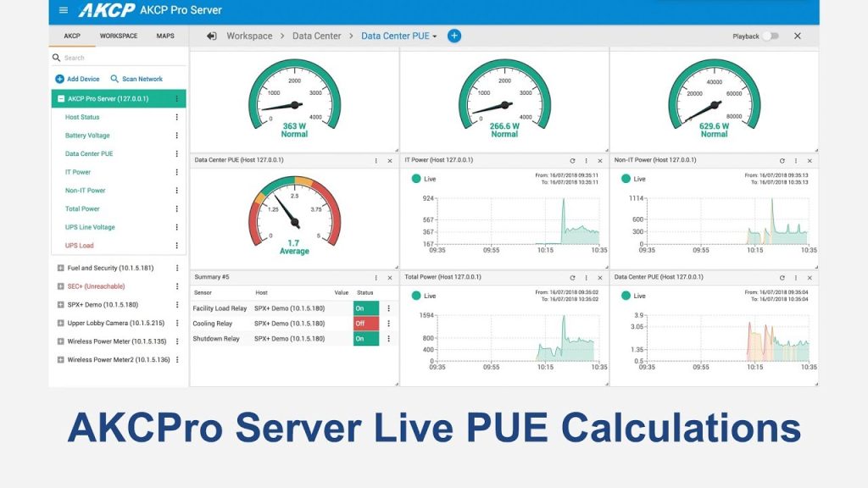Close the workspace with the X icon

pyautogui.click(x=797, y=36)
